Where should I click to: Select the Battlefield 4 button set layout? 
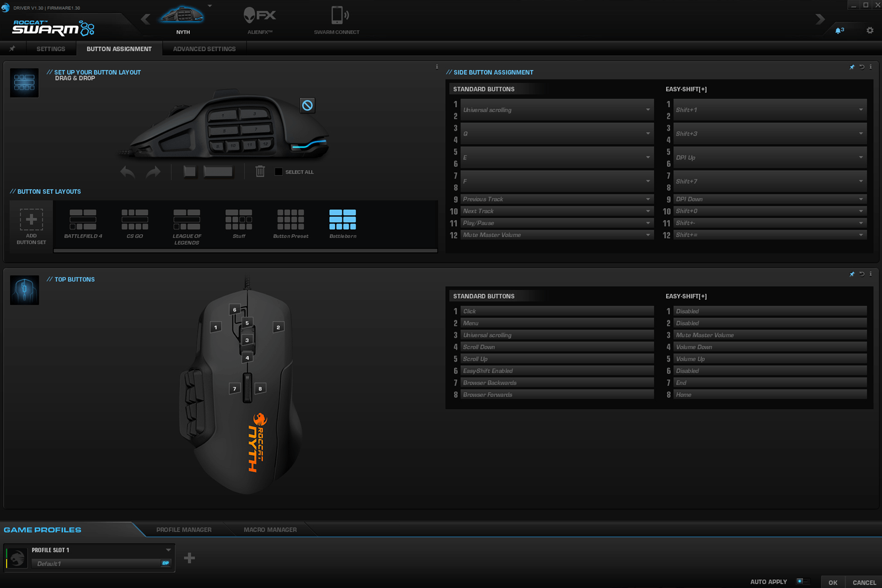pyautogui.click(x=83, y=223)
